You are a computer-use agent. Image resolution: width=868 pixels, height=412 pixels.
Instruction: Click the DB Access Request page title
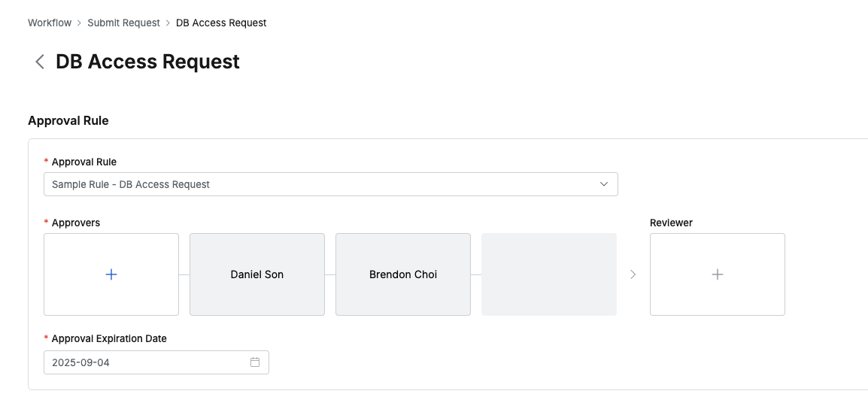(147, 62)
